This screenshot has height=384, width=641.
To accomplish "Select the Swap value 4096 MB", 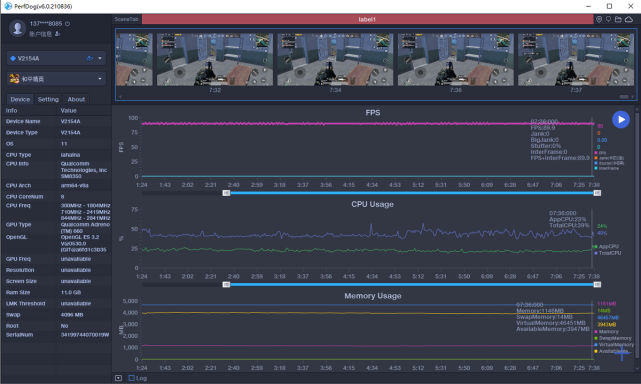I will (72, 315).
